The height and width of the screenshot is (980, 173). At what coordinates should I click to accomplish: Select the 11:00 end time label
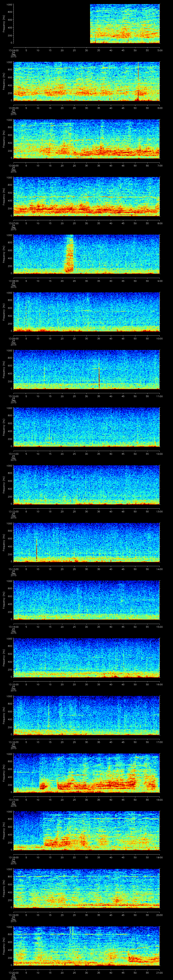[x=159, y=396]
